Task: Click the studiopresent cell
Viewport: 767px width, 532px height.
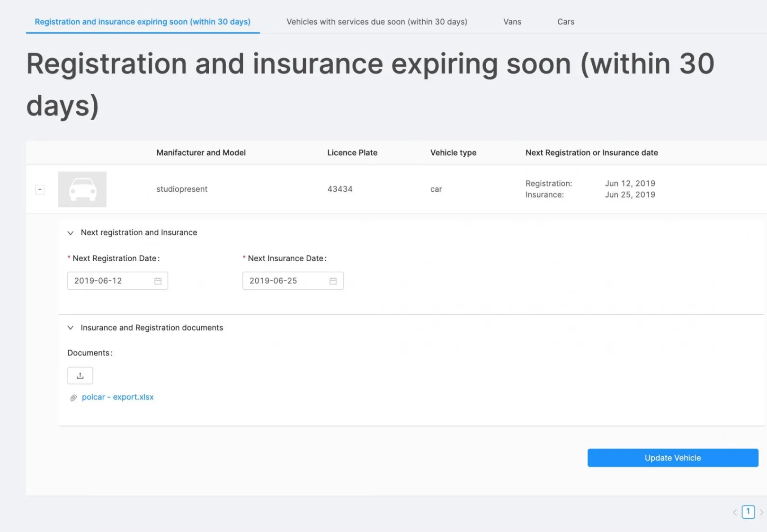Action: tap(182, 189)
